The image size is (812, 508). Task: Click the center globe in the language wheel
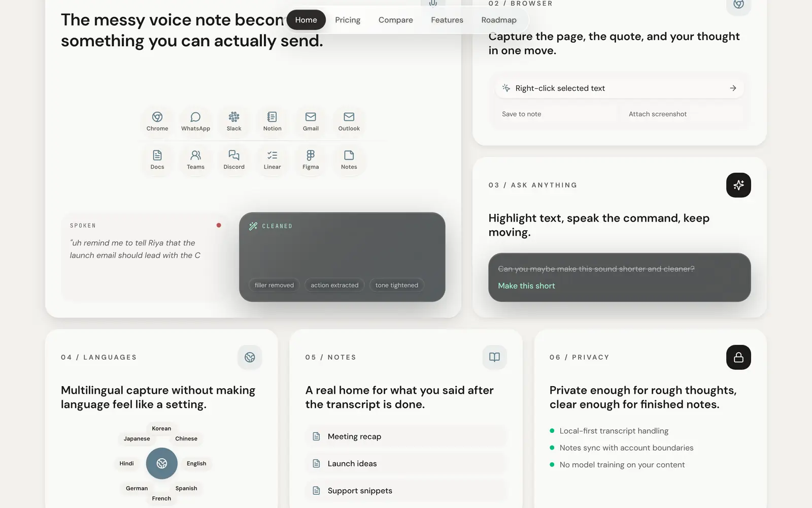[x=162, y=463]
